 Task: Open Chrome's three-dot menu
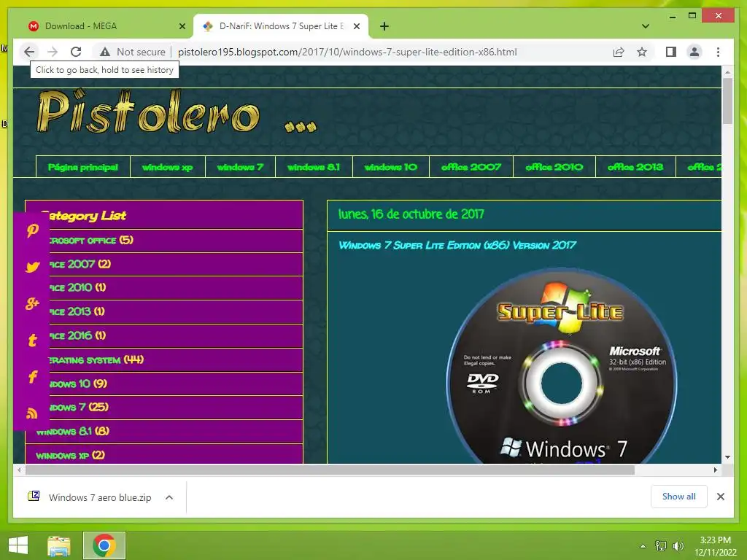(718, 52)
